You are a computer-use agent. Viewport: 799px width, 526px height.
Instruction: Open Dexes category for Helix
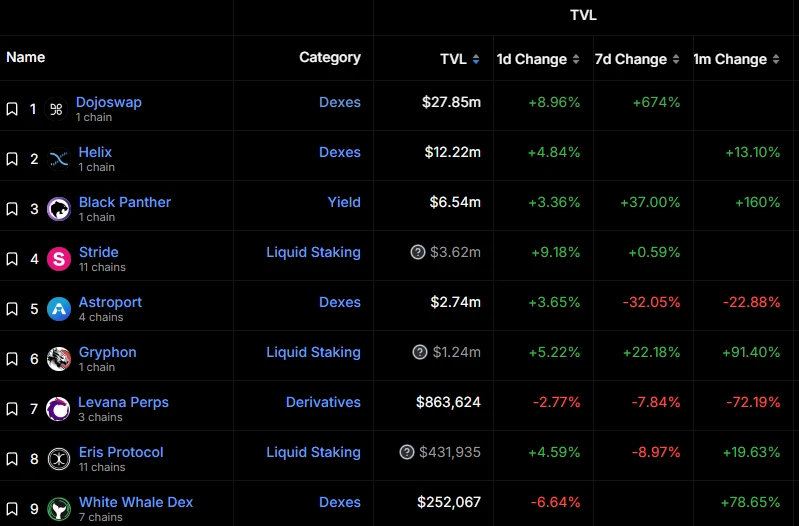(340, 152)
